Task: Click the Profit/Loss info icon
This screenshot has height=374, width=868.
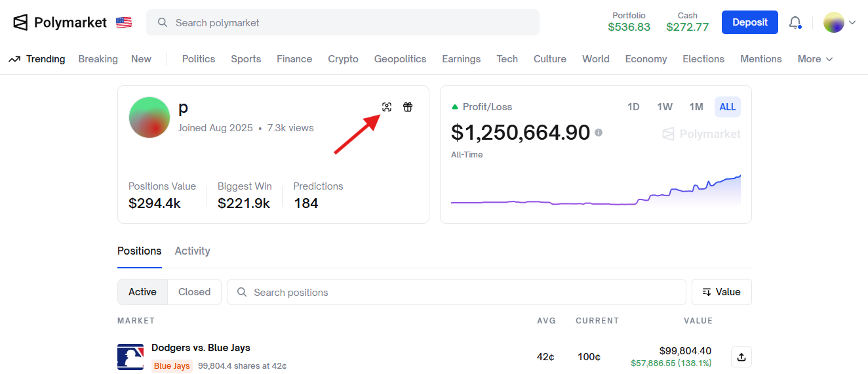Action: click(x=599, y=133)
